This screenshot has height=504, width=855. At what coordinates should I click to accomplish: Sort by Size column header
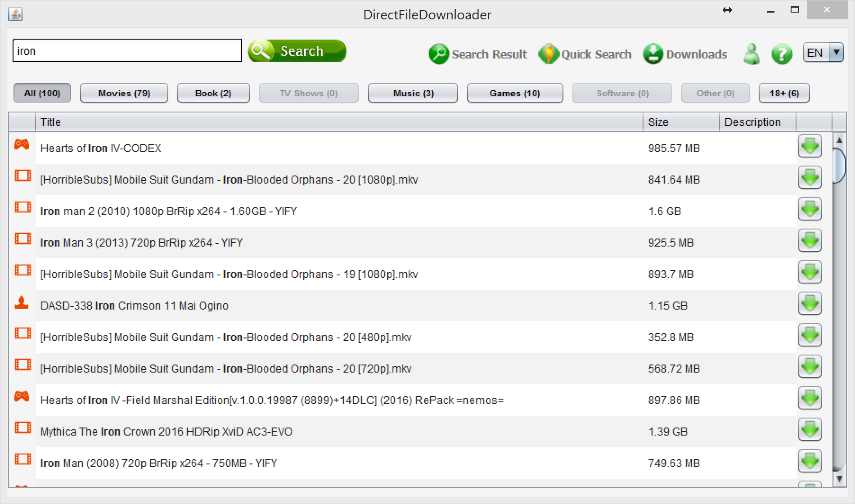coord(681,122)
